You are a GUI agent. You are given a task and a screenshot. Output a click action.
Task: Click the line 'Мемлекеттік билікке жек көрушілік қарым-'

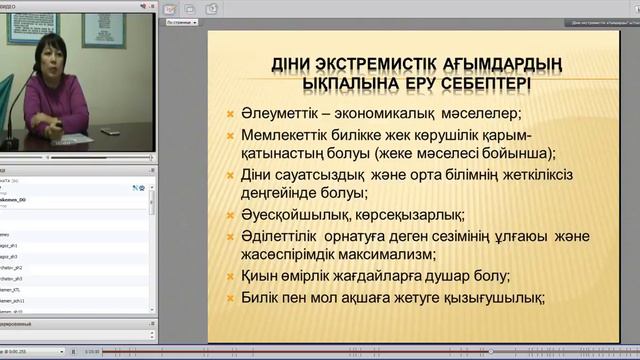386,135
